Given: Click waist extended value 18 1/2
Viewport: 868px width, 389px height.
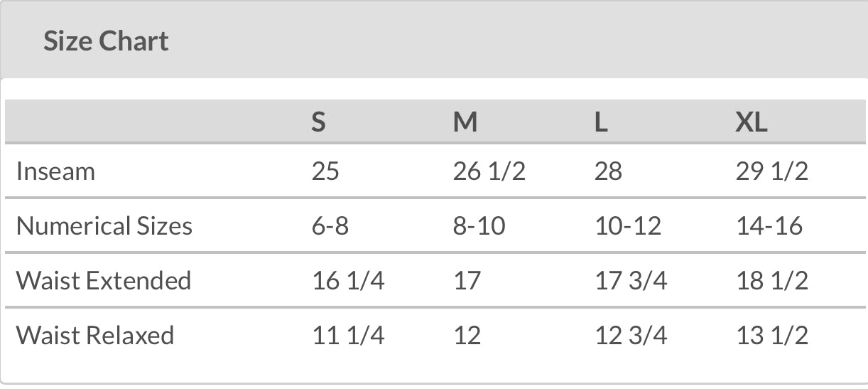Looking at the screenshot, I should [x=772, y=280].
